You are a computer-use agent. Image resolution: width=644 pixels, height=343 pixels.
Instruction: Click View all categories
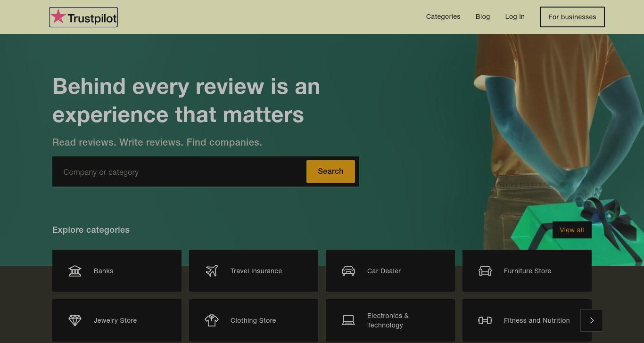tap(572, 230)
